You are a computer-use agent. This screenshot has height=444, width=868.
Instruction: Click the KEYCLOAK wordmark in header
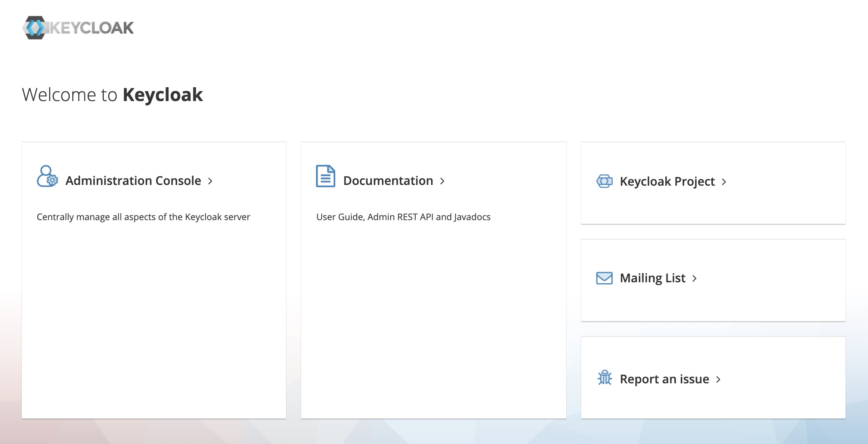click(92, 28)
